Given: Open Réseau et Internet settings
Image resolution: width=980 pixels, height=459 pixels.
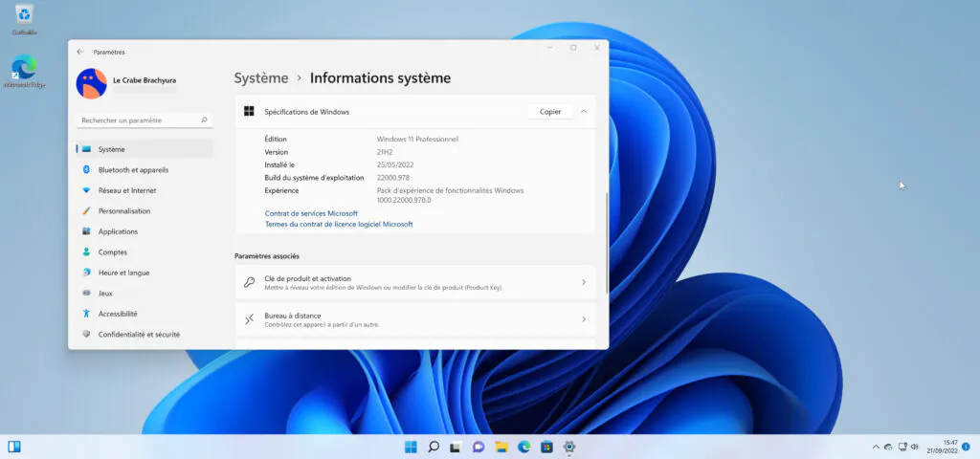Looking at the screenshot, I should (x=145, y=190).
